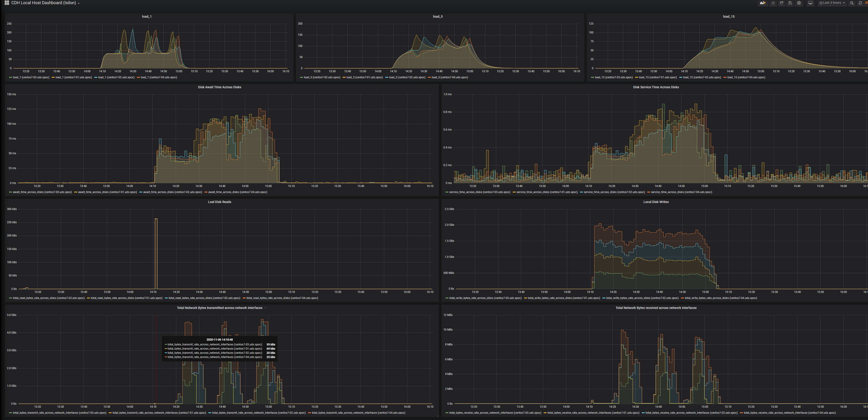
Task: Cycle view mode with monitor icon
Action: (x=810, y=3)
